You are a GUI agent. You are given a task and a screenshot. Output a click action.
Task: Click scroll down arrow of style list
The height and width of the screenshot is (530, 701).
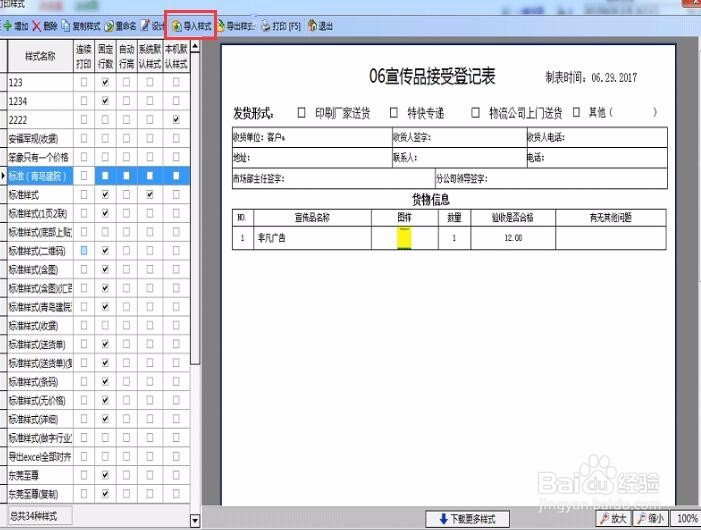click(195, 520)
